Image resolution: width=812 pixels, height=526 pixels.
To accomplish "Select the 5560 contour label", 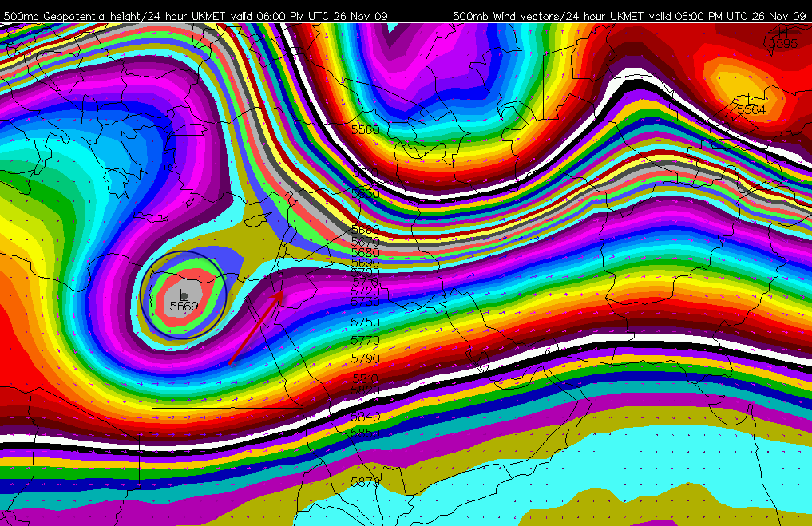I will pyautogui.click(x=365, y=129).
